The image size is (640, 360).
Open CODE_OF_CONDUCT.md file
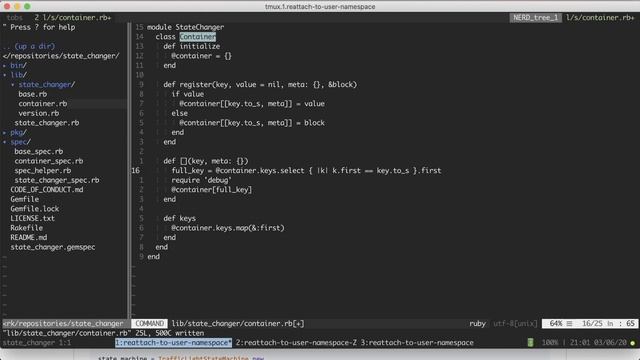click(x=47, y=190)
